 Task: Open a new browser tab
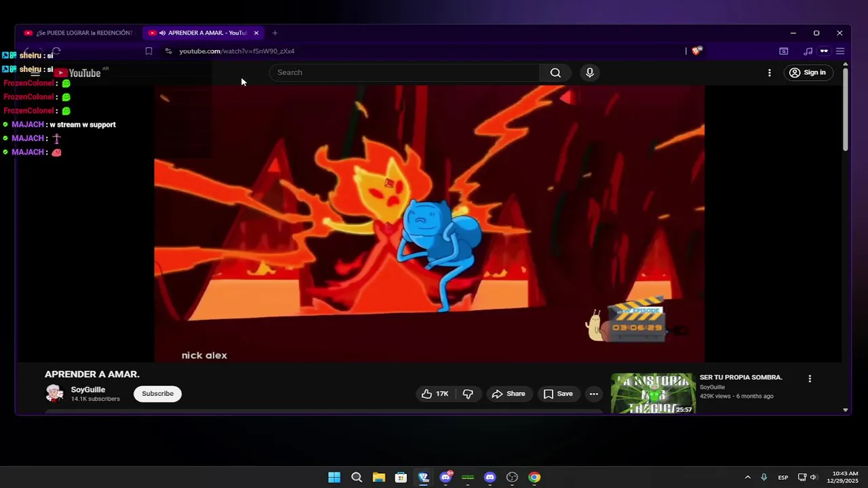(275, 33)
